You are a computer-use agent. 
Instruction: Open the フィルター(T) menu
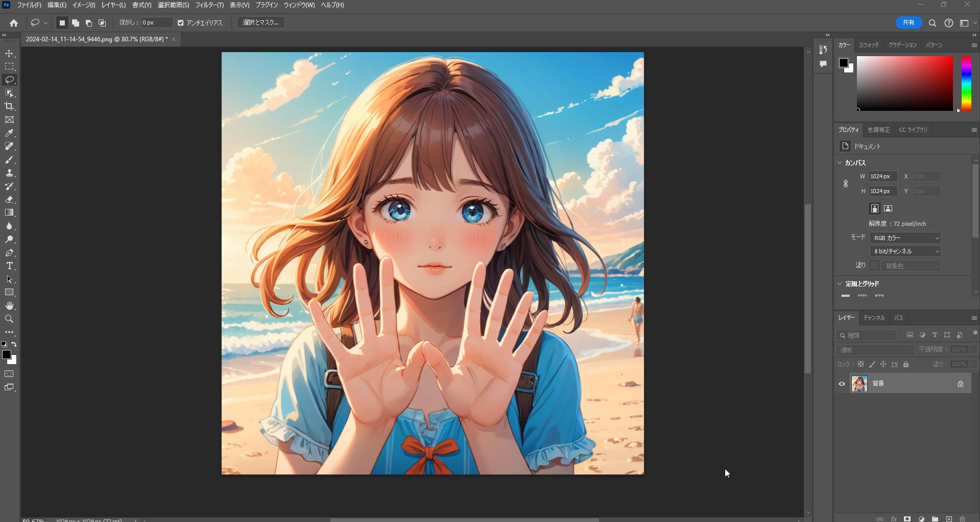[209, 5]
